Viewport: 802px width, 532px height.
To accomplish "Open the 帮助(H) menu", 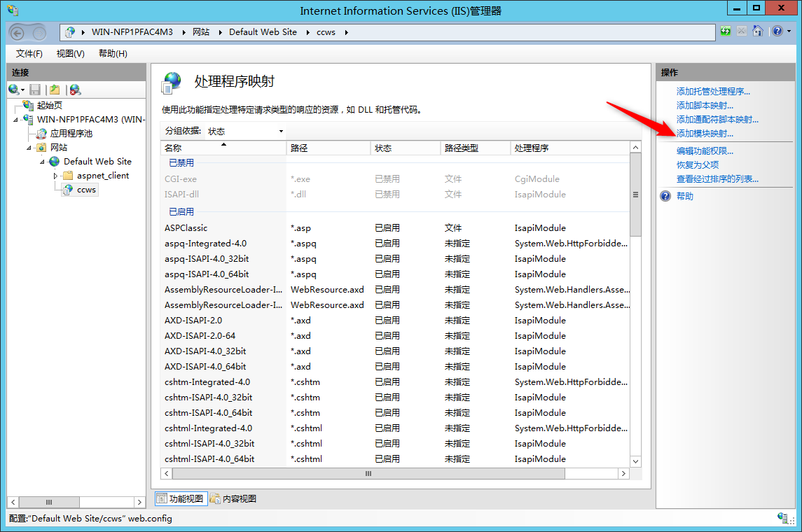I will [x=113, y=54].
